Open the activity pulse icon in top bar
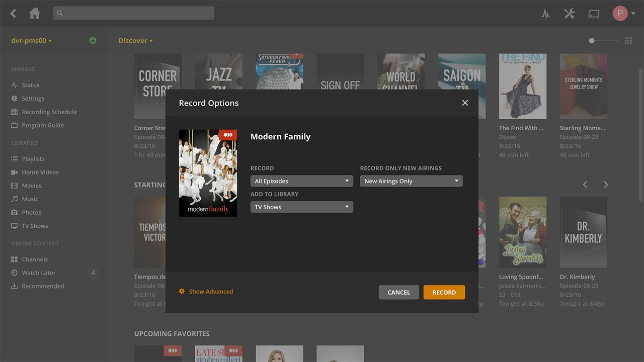The width and height of the screenshot is (644, 362). 545,14
